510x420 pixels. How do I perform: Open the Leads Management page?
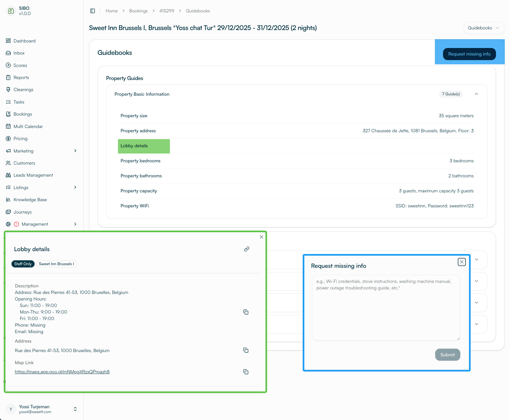pyautogui.click(x=33, y=175)
